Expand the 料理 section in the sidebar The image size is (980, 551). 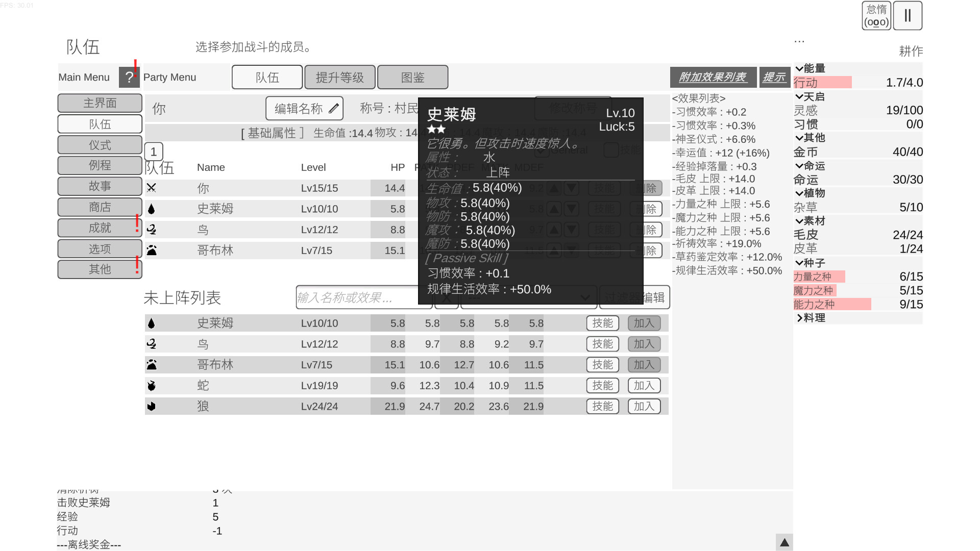(x=800, y=317)
